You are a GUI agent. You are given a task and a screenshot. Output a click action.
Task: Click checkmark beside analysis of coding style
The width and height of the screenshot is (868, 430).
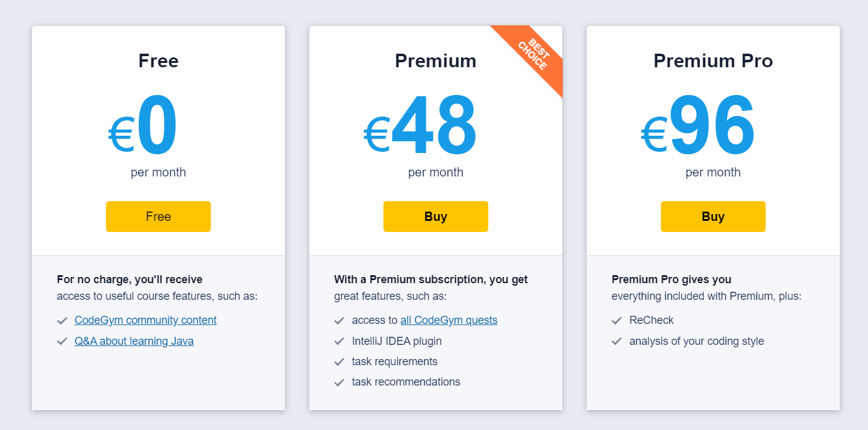[x=616, y=341]
